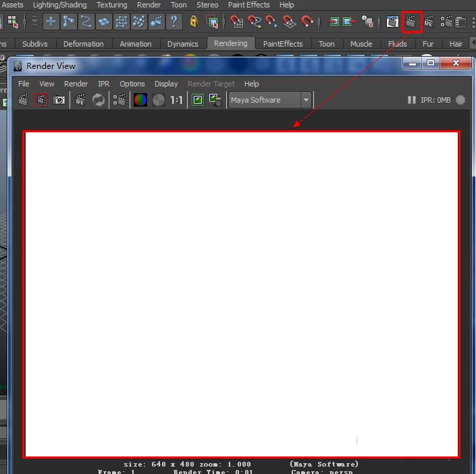
Task: Click the lock icon in the main toolbar
Action: click(194, 22)
